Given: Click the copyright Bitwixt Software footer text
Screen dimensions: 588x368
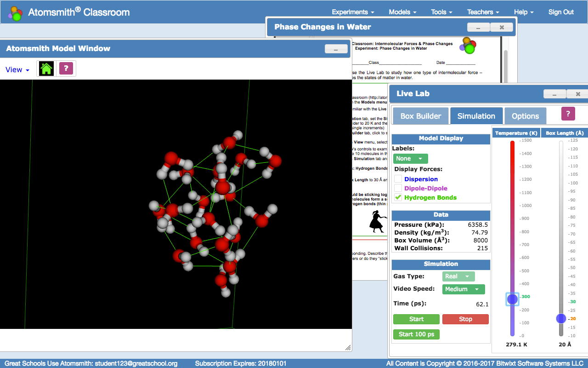Looking at the screenshot, I should tap(485, 363).
